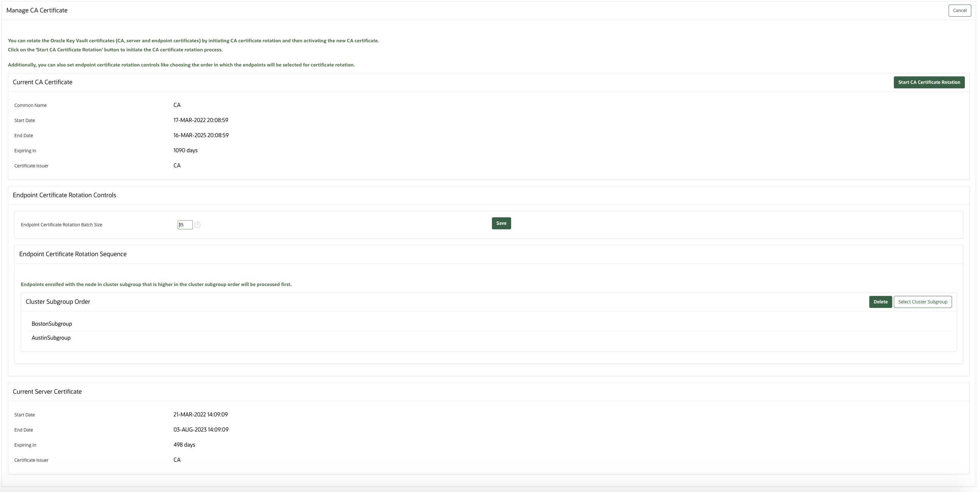Click the batch size input field
The width and height of the screenshot is (980, 492).
(x=185, y=225)
